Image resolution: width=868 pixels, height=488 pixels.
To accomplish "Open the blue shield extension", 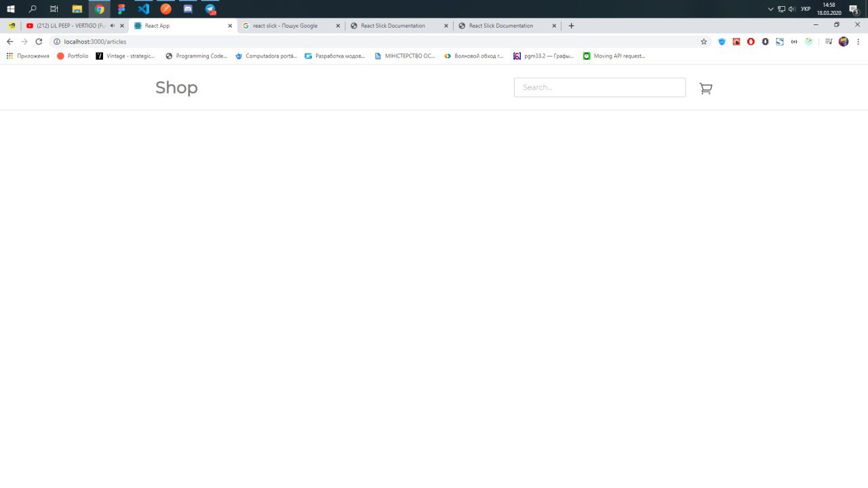I will pyautogui.click(x=722, y=41).
